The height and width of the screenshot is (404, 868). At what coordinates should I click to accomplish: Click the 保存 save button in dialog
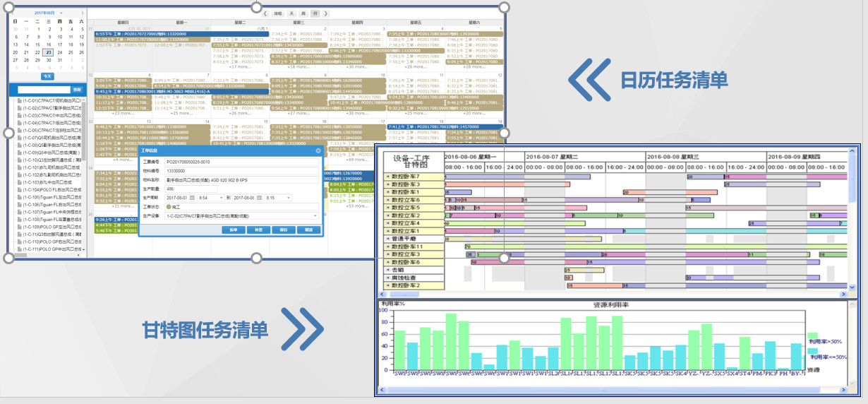[283, 230]
